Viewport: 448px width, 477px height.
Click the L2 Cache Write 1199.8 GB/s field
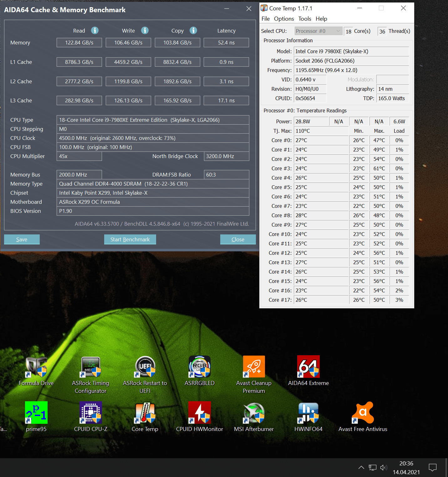[x=128, y=81]
